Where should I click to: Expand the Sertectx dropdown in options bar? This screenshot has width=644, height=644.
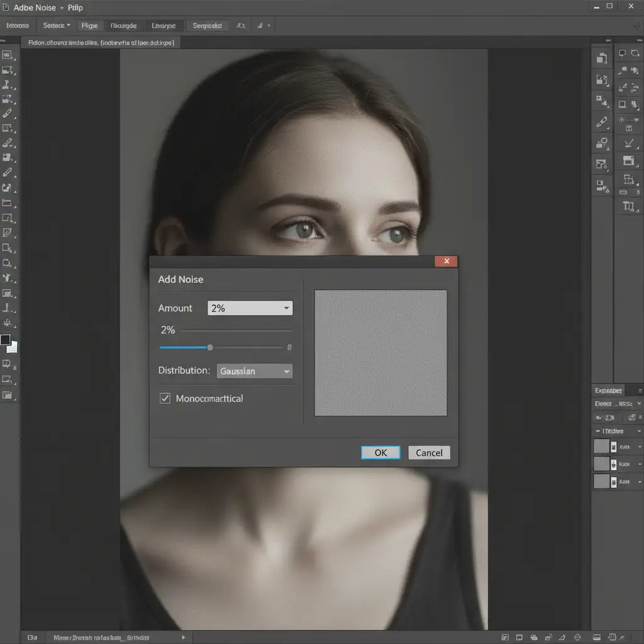point(57,26)
